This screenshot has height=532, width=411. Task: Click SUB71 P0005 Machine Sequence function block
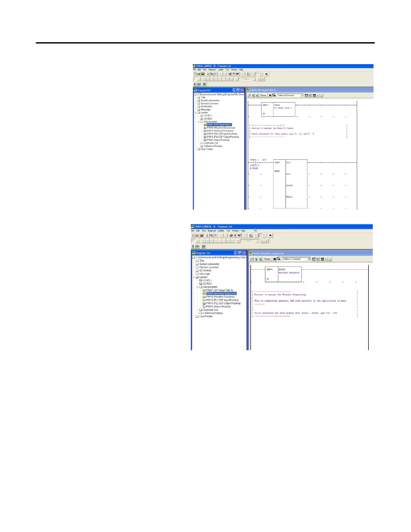click(x=283, y=274)
